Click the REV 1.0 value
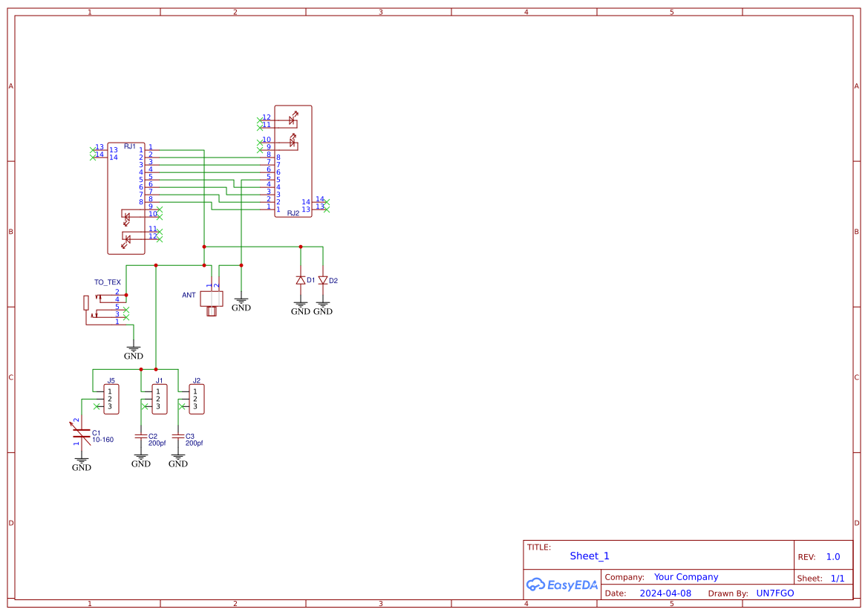868x615 pixels. click(x=832, y=556)
